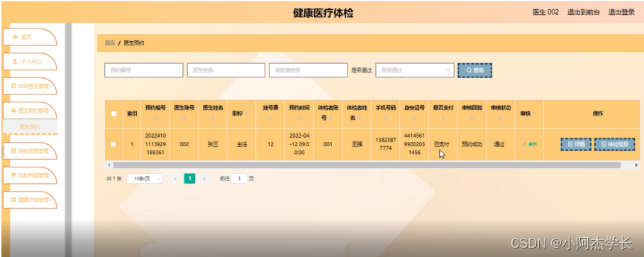The height and width of the screenshot is (257, 644).
Task: Sort by 预约编号 column
Action: 155,118
